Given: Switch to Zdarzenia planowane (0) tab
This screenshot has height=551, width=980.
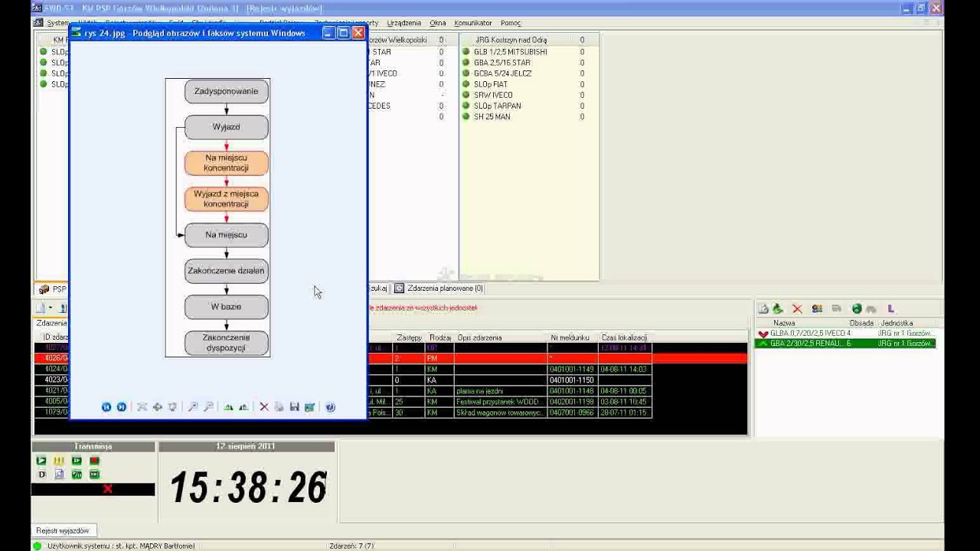Looking at the screenshot, I should (439, 289).
